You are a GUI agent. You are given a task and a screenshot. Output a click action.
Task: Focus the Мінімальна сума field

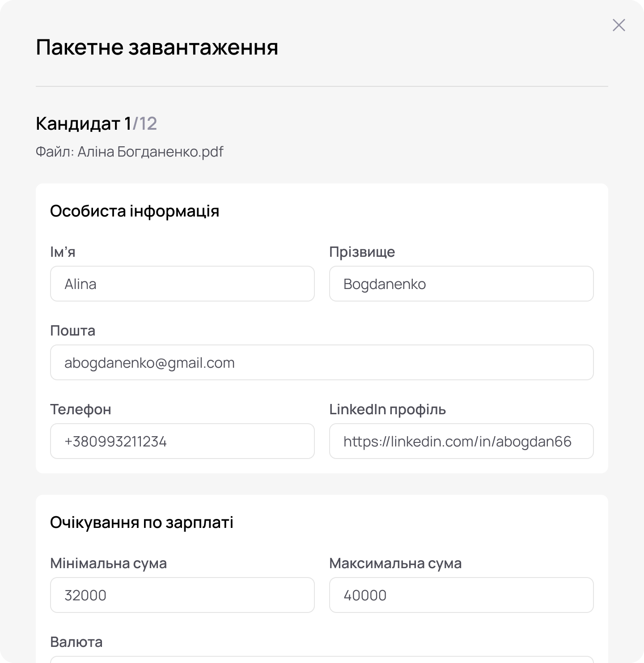(182, 595)
